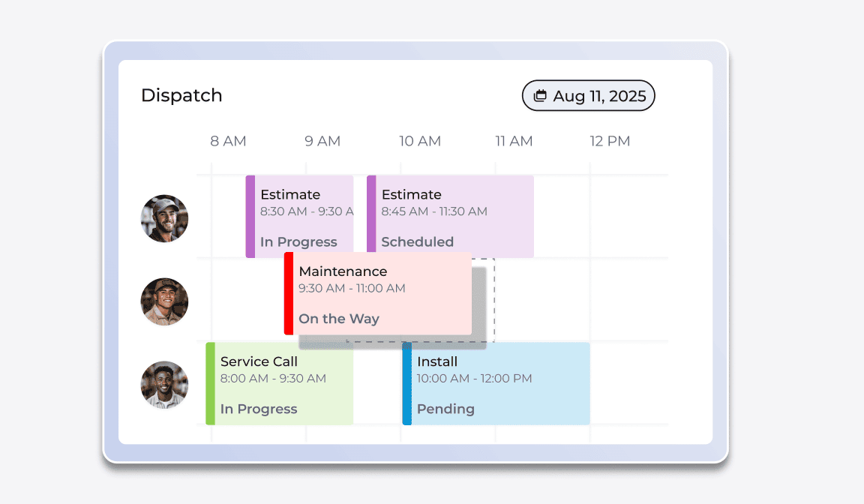Open the first technician's profile avatar
The height and width of the screenshot is (504, 864).
click(164, 218)
